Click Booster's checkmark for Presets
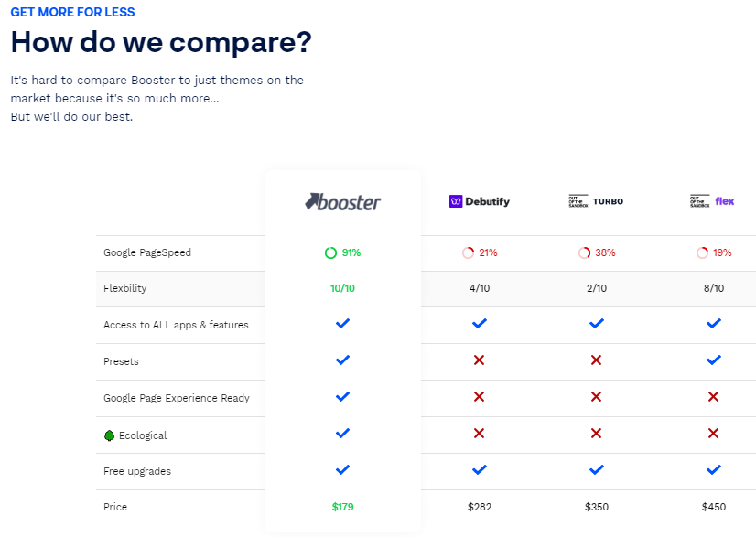Viewport: 756px width, 537px height. tap(342, 360)
